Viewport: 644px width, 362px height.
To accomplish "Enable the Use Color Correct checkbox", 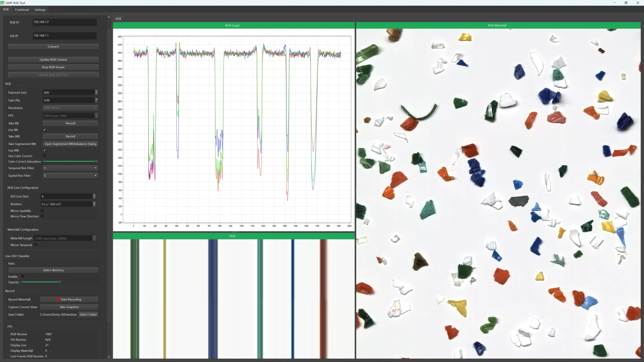I will 45,156.
